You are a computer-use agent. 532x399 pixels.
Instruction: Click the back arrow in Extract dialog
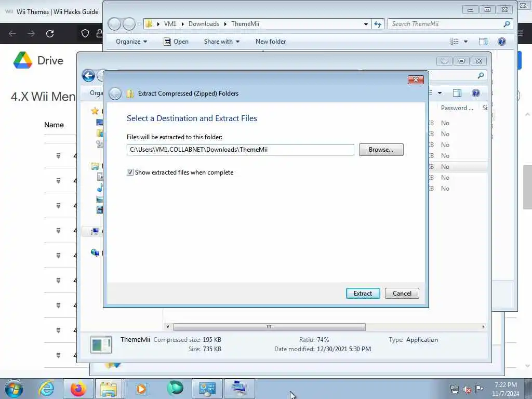pos(115,94)
